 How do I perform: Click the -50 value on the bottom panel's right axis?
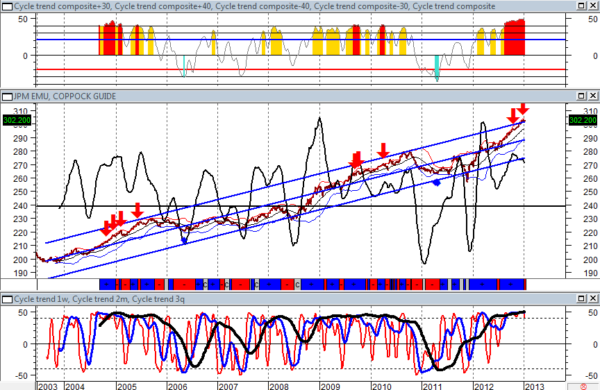[590, 375]
